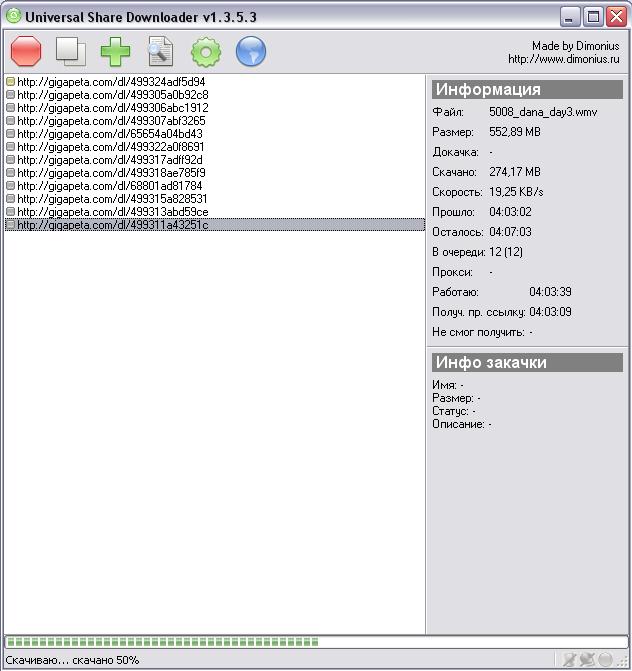Click the Статус label in Инфо закачки

pyautogui.click(x=450, y=411)
